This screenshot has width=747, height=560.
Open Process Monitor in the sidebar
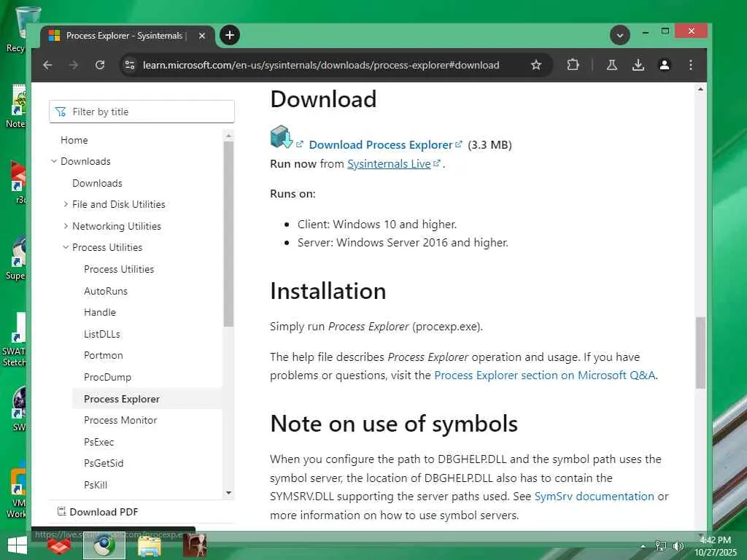(120, 420)
